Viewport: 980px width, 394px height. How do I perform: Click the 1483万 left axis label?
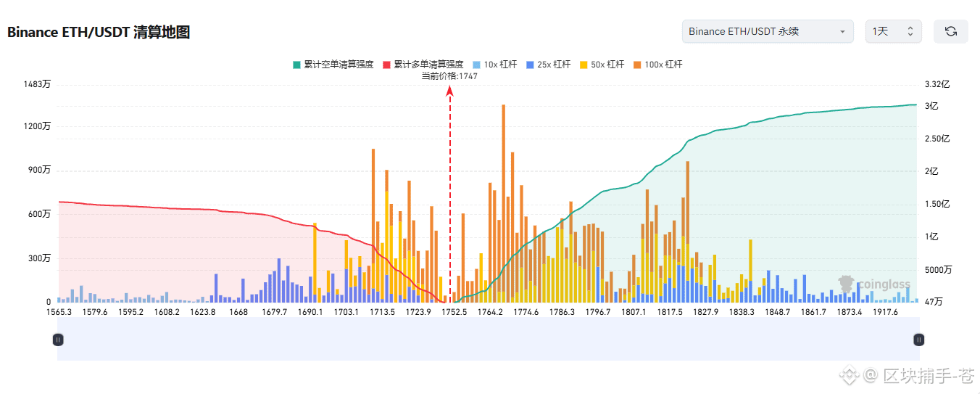tap(37, 84)
